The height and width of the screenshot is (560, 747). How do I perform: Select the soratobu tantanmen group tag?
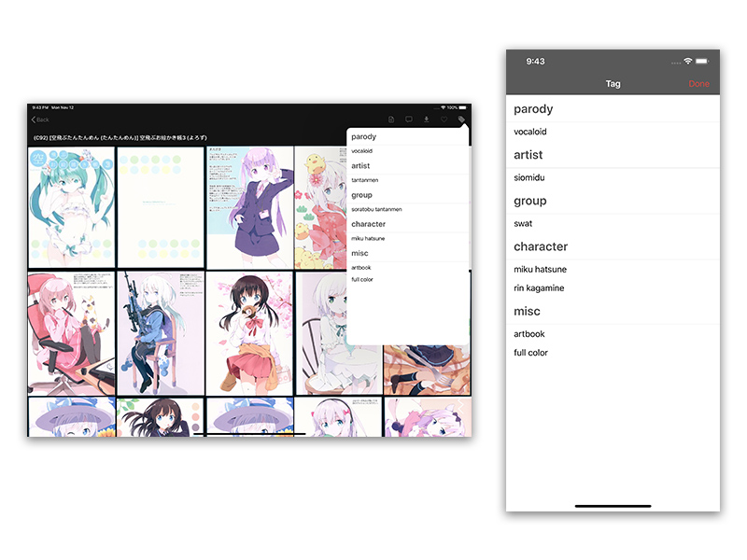tap(377, 209)
